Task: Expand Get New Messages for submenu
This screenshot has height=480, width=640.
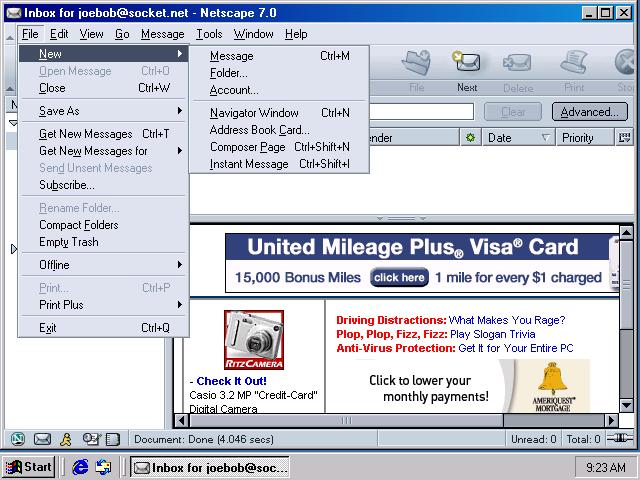Action: coord(180,151)
